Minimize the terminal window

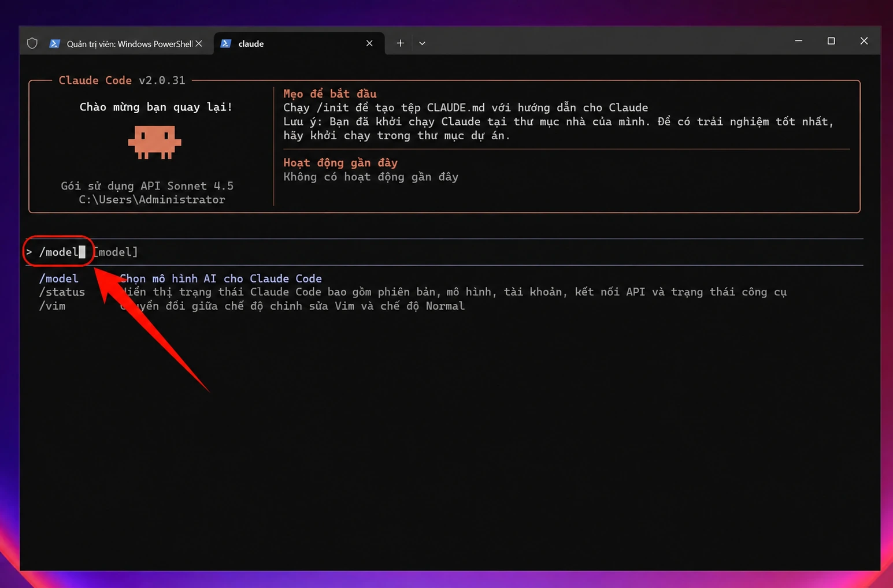(799, 41)
